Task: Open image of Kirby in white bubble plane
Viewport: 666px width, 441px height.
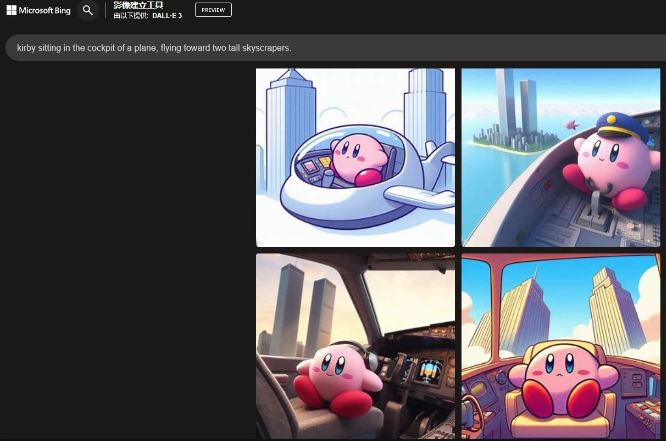Action: point(355,158)
